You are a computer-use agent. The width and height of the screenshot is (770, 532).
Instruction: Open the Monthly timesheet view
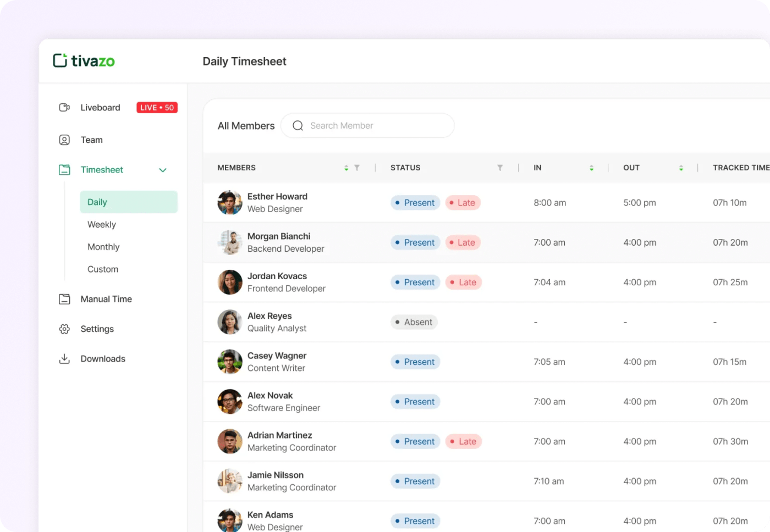tap(103, 247)
